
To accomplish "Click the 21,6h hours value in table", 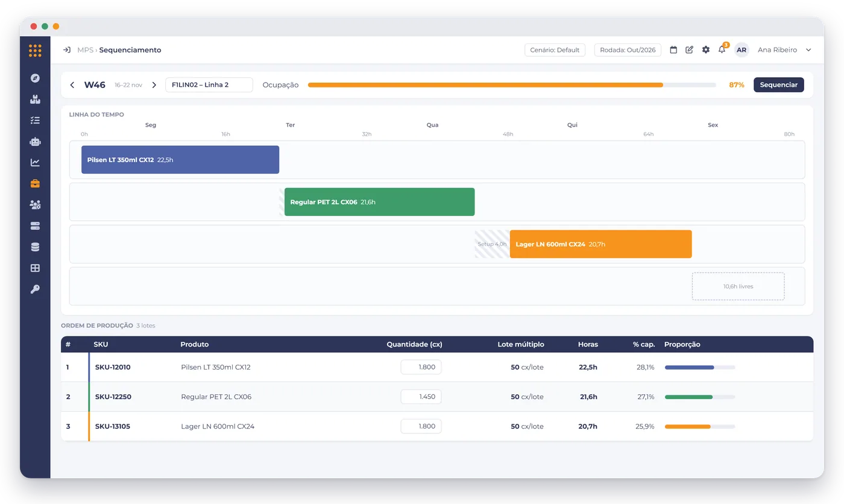I will [588, 397].
